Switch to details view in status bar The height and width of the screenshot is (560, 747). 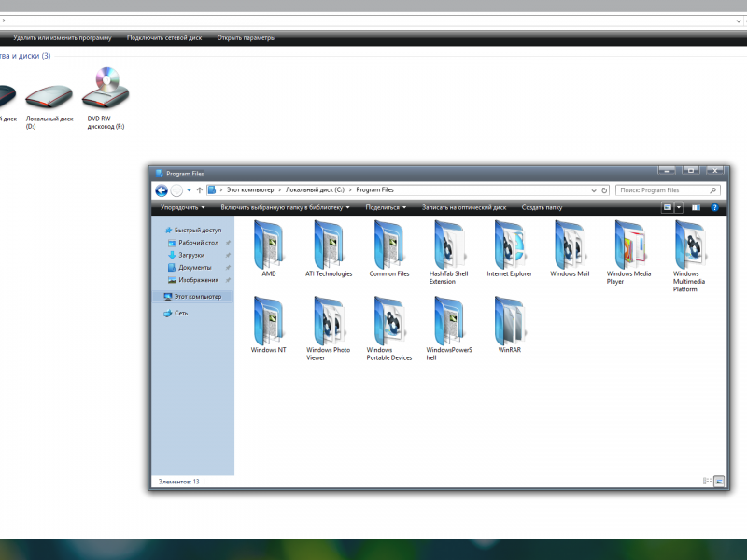click(707, 481)
